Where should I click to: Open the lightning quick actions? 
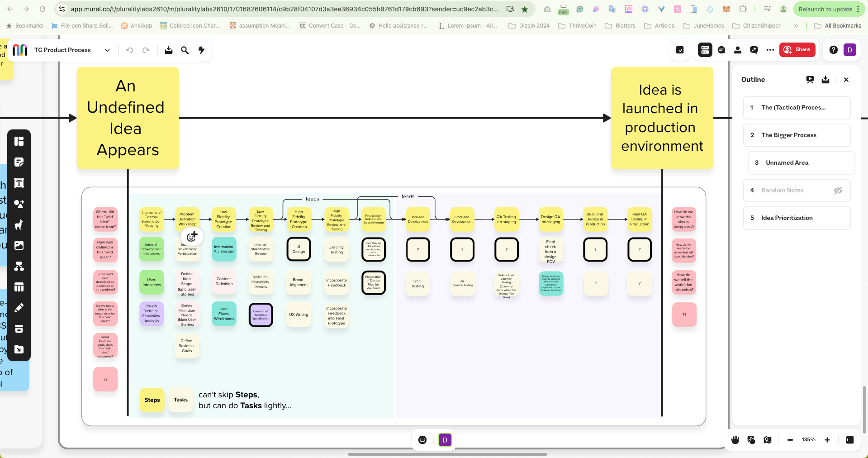pyautogui.click(x=201, y=50)
